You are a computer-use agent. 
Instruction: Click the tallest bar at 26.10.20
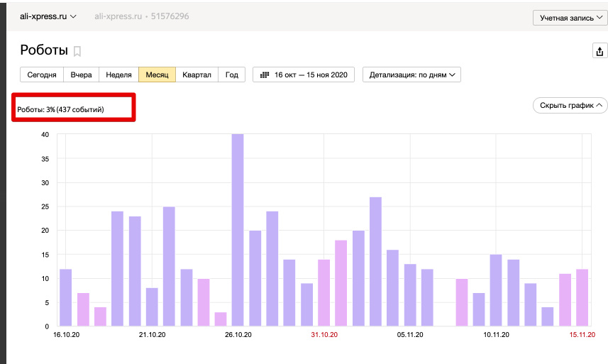[x=238, y=230]
